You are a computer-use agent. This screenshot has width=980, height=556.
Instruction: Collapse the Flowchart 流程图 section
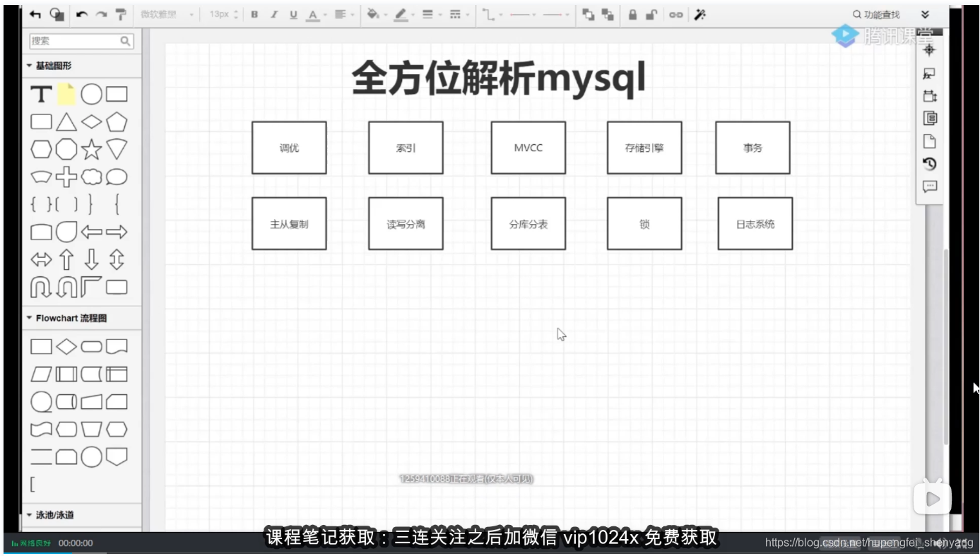click(x=30, y=318)
